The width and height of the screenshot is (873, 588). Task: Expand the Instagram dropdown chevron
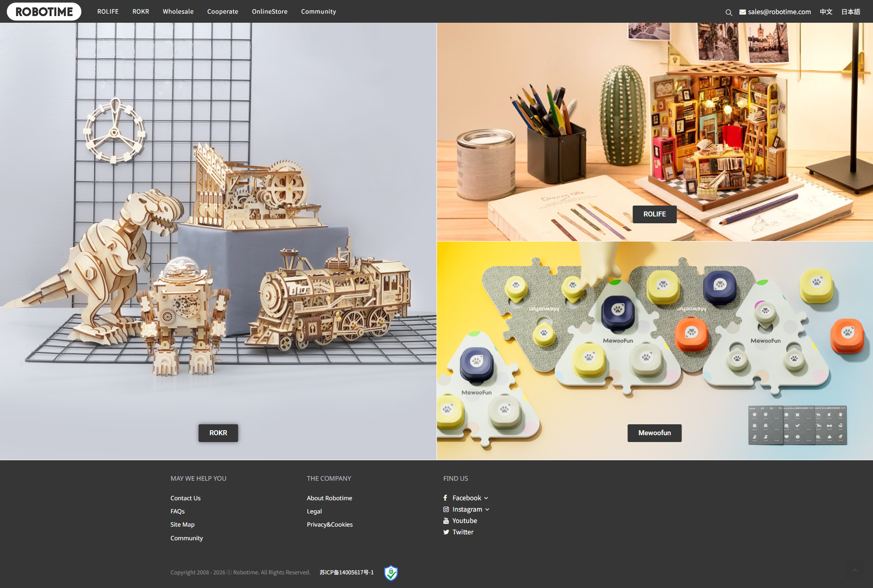pyautogui.click(x=487, y=510)
